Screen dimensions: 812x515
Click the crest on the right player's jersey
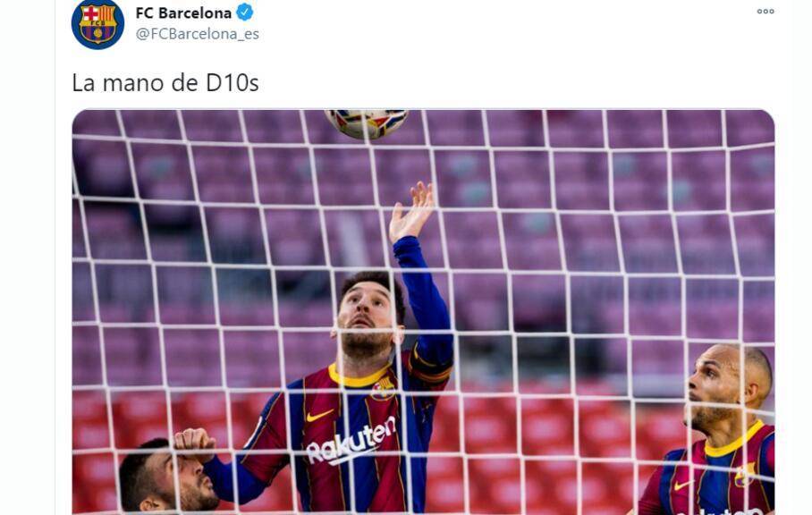coord(745,475)
